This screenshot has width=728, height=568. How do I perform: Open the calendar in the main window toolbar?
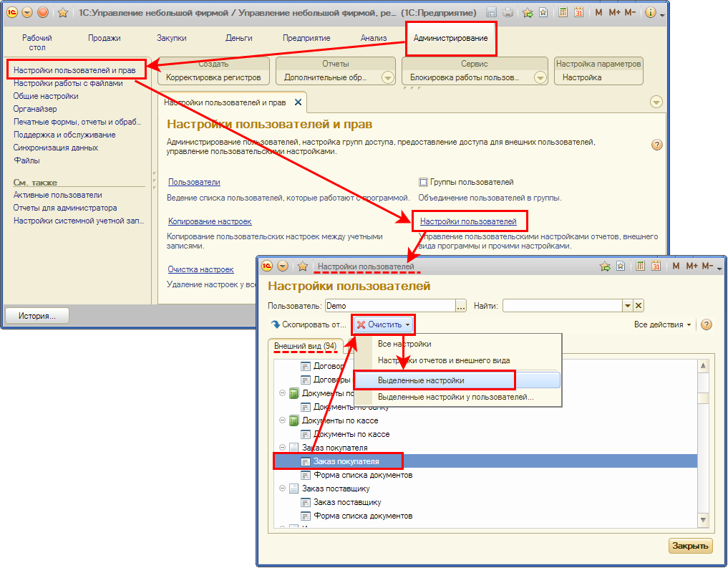click(578, 13)
